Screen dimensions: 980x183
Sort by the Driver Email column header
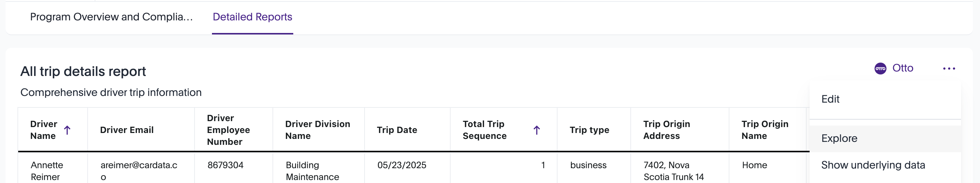tap(127, 130)
